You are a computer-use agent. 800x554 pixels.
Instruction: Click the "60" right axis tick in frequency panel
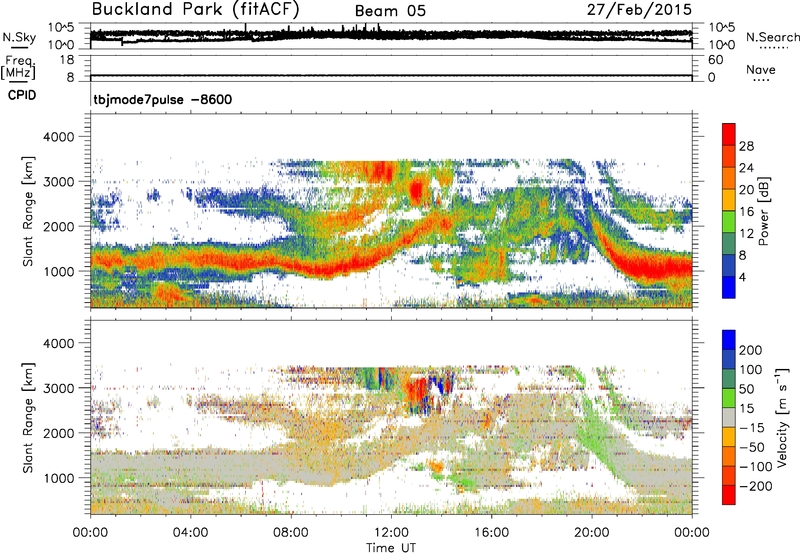point(715,60)
